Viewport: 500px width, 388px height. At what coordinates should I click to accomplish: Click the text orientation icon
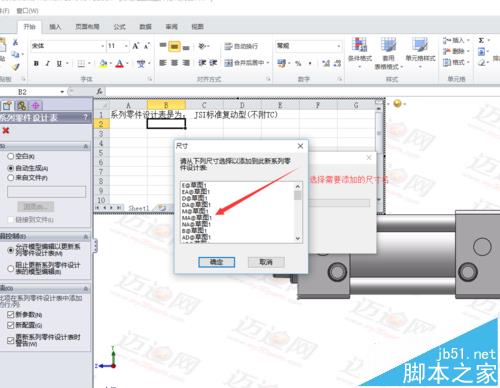pyautogui.click(x=202, y=46)
